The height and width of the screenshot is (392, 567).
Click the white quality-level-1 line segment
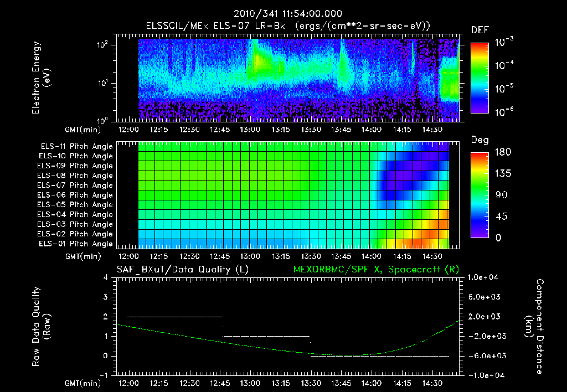pos(266,336)
